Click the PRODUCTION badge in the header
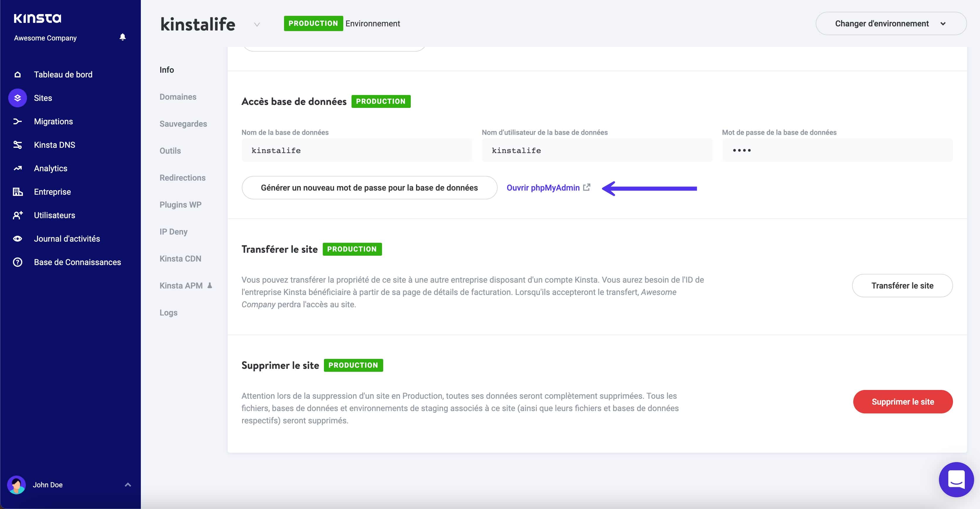This screenshot has height=509, width=980. 313,23
